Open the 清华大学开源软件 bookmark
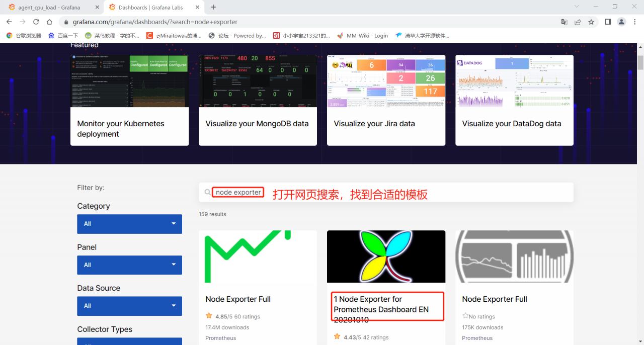 tap(422, 36)
